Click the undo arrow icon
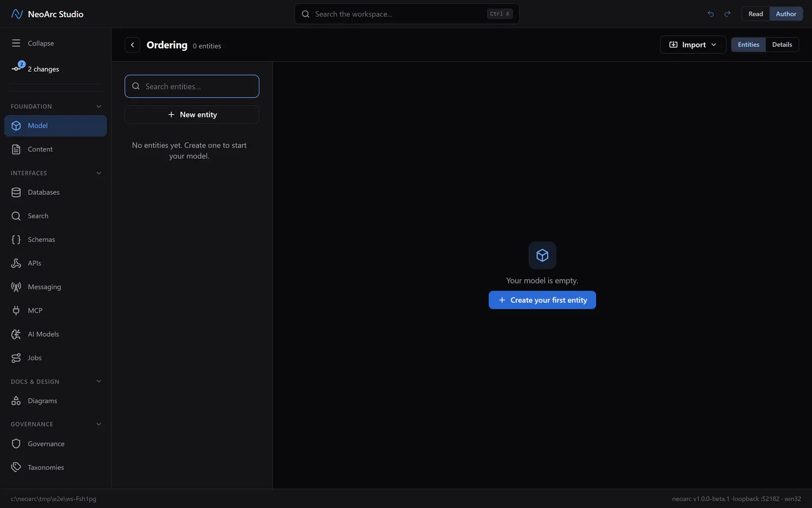Screen dimensions: 812x508 [710, 14]
